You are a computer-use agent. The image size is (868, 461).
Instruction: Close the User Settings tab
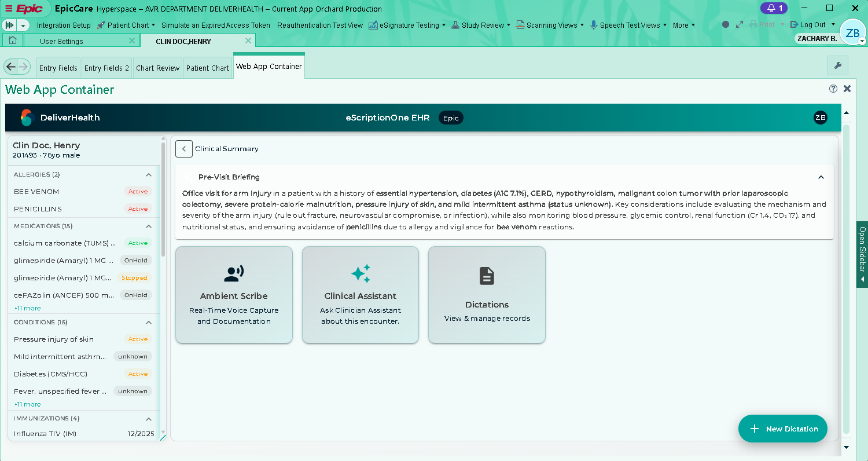131,41
